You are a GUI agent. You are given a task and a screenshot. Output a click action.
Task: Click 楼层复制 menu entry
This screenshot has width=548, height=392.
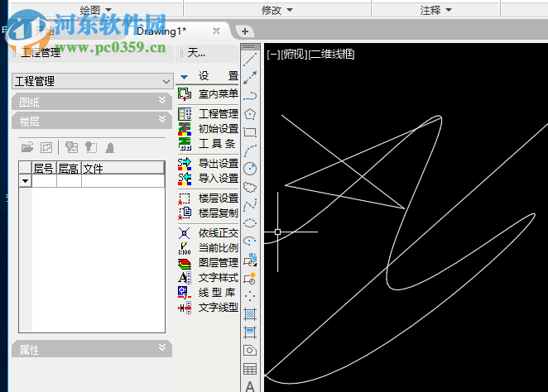click(208, 213)
